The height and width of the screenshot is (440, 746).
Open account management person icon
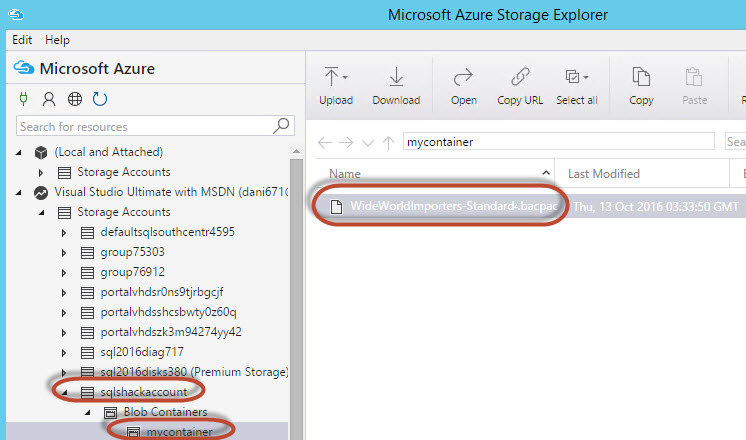pos(48,99)
